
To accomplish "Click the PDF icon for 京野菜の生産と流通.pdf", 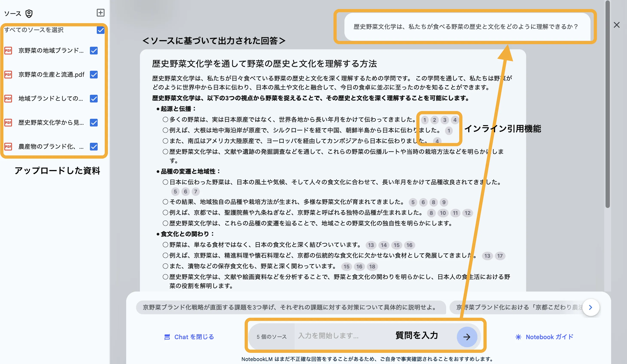I will tap(8, 75).
